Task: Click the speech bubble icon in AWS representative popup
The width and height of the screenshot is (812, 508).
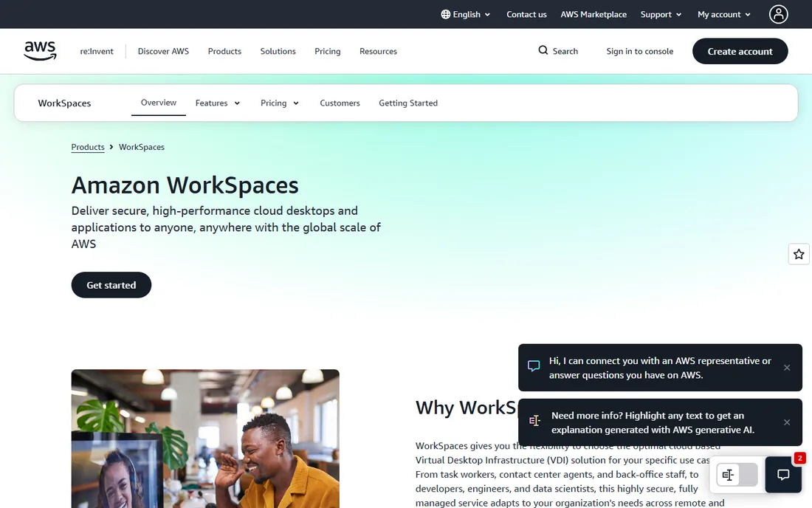Action: pyautogui.click(x=534, y=366)
